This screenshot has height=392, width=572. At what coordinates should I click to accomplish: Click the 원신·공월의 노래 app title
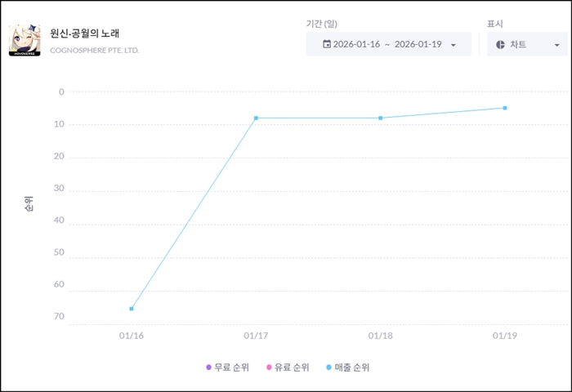click(85, 33)
